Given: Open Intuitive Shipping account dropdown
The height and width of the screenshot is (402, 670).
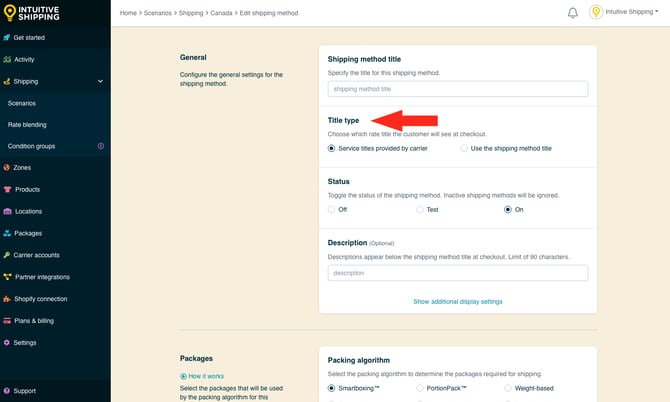Looking at the screenshot, I should (632, 12).
